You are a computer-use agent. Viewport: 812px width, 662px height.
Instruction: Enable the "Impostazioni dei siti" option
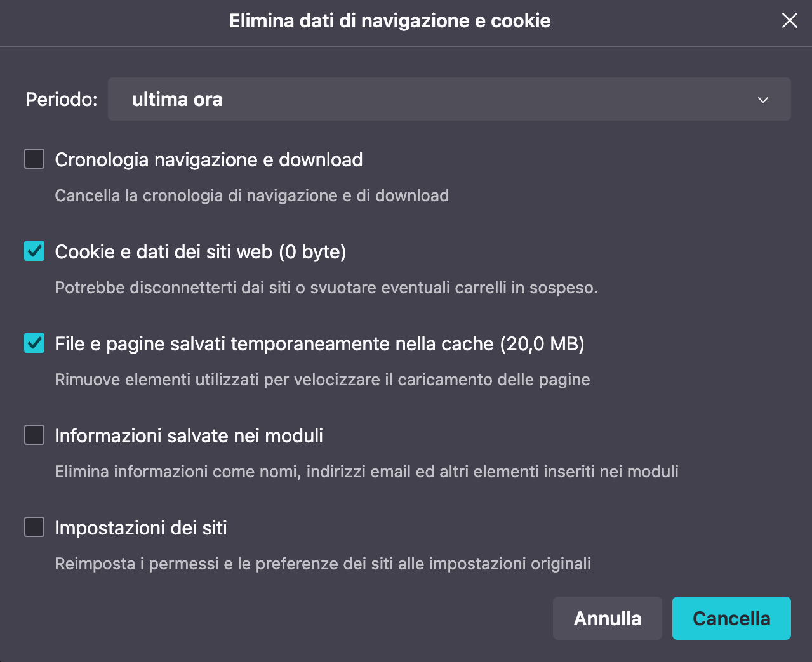[x=34, y=527]
